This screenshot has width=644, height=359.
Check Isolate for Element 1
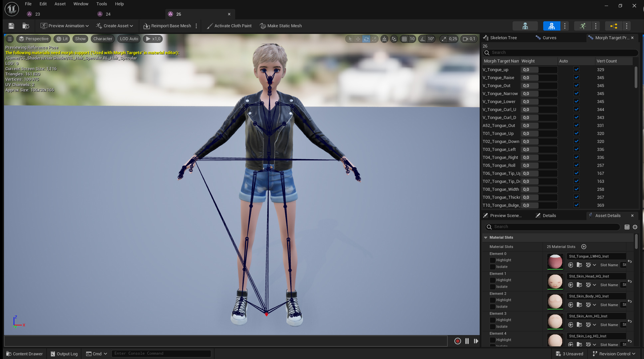[493, 287]
